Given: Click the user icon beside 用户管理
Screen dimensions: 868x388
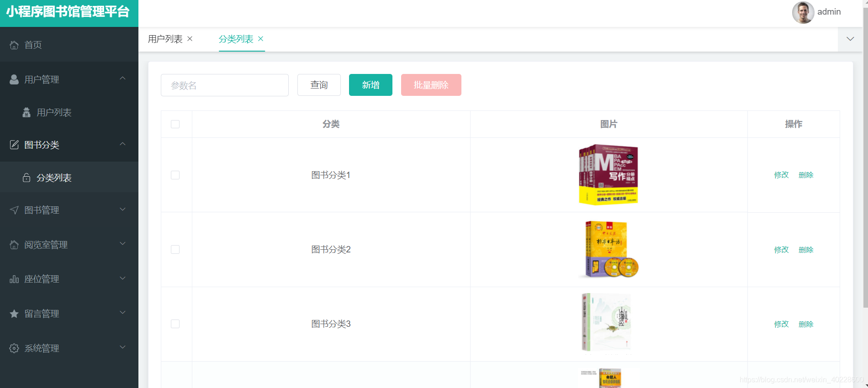Looking at the screenshot, I should (14, 79).
